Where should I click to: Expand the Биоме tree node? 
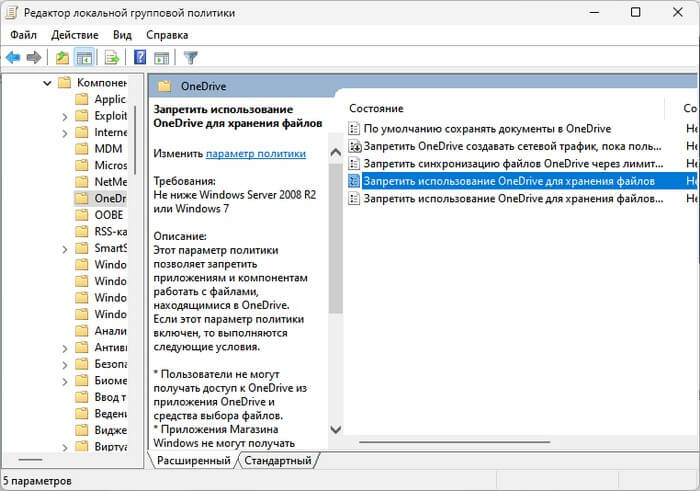[x=65, y=382]
